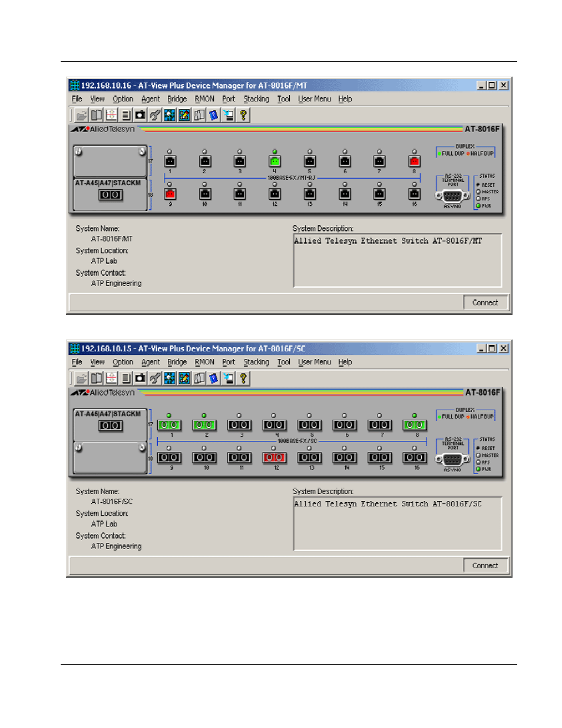Image resolution: width=562 pixels, height=728 pixels.
Task: Click AT-8016F/SC system name text
Action: pyautogui.click(x=112, y=502)
